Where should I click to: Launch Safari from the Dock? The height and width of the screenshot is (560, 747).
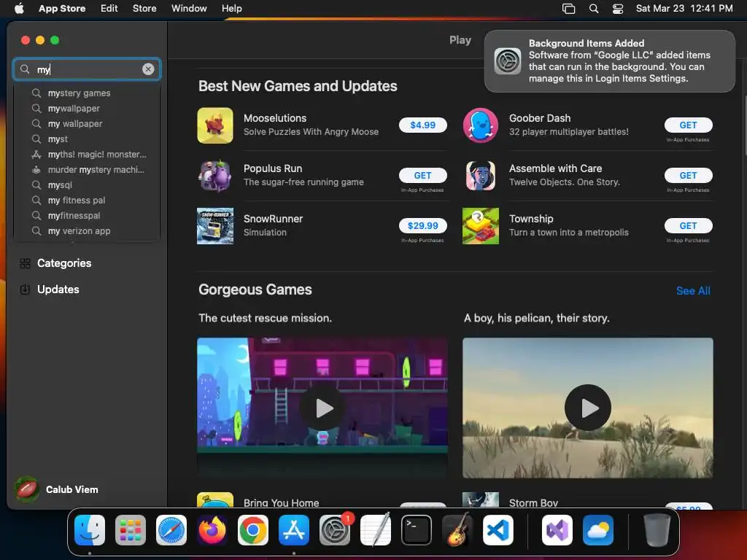[171, 530]
